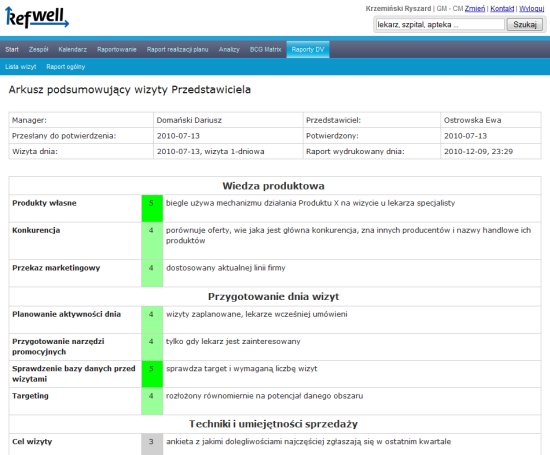Open Raportowanie section

(x=117, y=49)
